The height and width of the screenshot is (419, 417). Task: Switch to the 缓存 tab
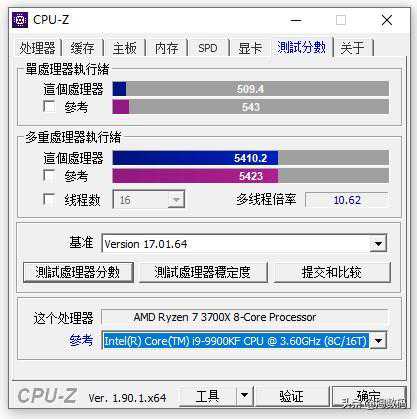click(82, 49)
